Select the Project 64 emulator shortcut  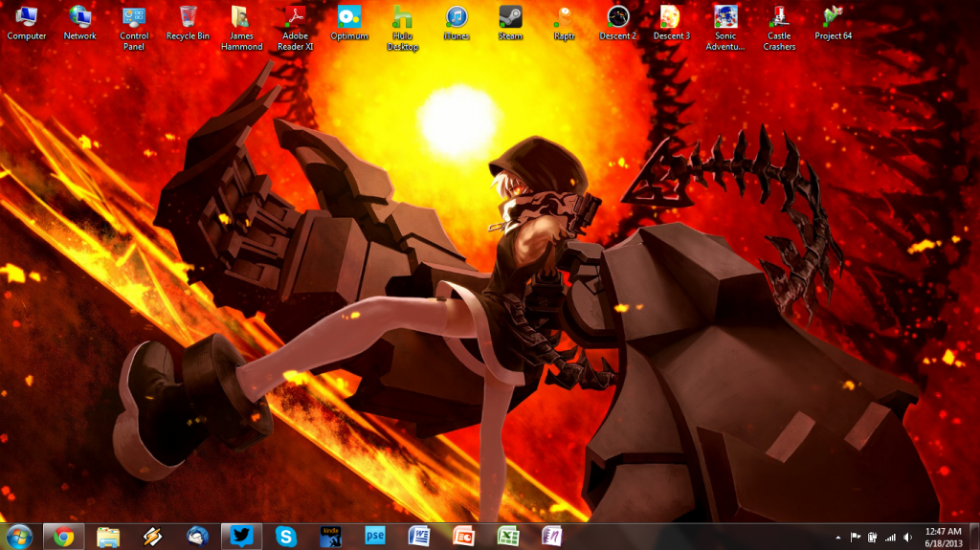coord(833,24)
